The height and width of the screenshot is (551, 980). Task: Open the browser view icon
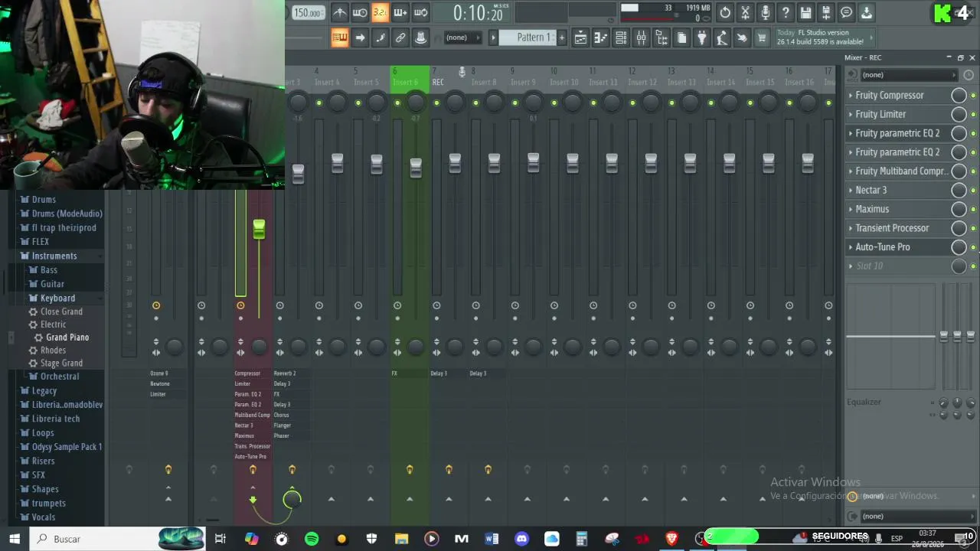pyautogui.click(x=661, y=37)
